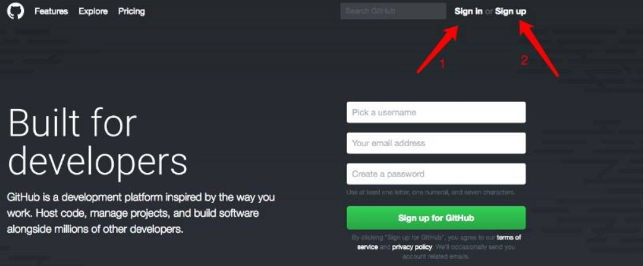The width and height of the screenshot is (644, 266).
Task: Click the red number 2 annotation
Action: [524, 61]
